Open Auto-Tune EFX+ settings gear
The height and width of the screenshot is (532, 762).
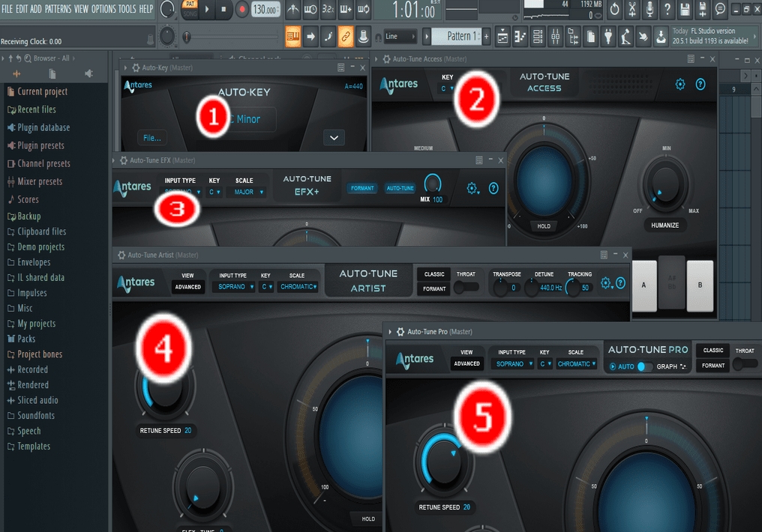coord(472,188)
